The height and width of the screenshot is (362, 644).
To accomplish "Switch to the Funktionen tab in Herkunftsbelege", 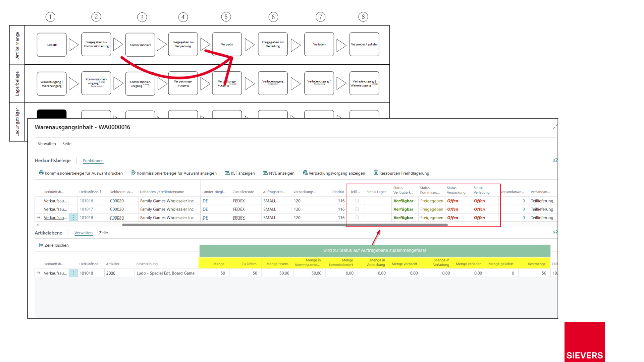I will click(x=93, y=161).
